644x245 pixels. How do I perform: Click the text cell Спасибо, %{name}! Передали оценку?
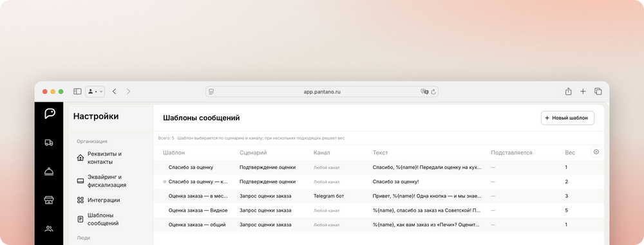[x=427, y=167]
